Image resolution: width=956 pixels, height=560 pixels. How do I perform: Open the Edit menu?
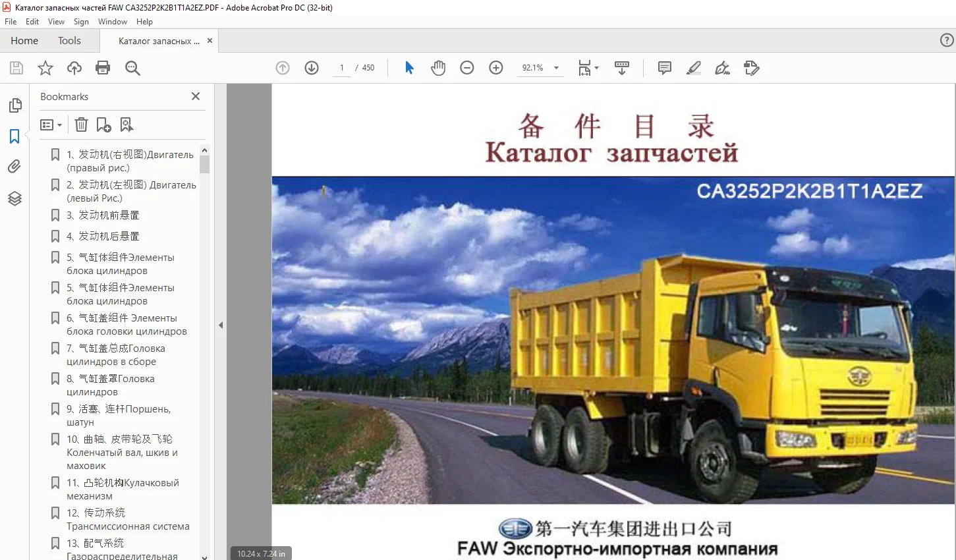click(32, 22)
